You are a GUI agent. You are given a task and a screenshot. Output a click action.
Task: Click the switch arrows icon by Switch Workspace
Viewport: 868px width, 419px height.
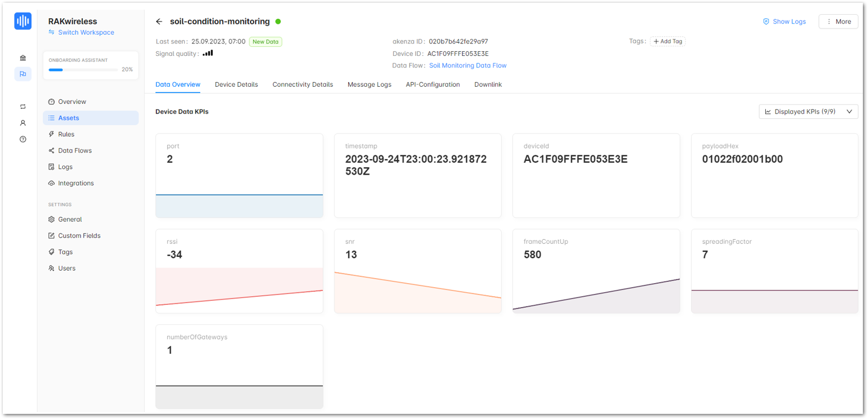52,33
